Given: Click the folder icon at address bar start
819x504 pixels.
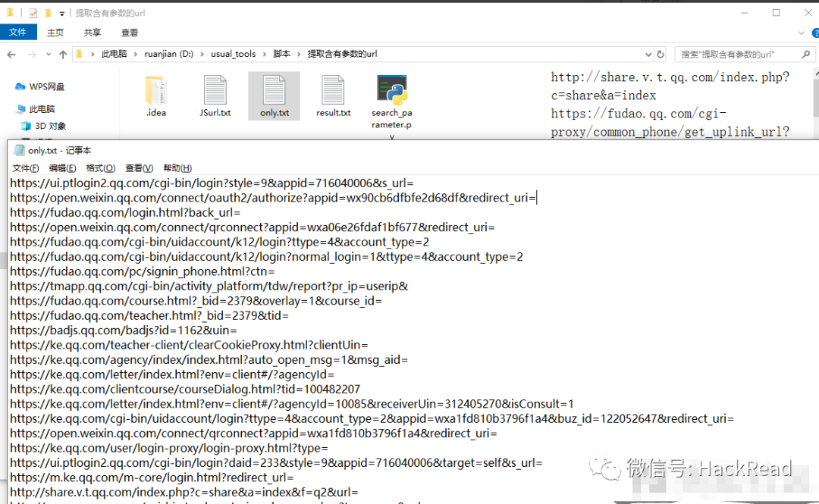Looking at the screenshot, I should (80, 54).
